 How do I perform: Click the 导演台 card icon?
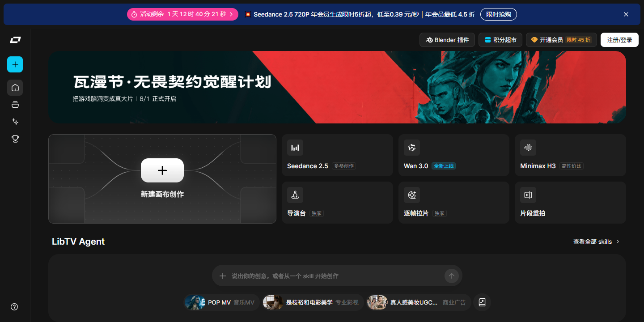click(x=295, y=195)
